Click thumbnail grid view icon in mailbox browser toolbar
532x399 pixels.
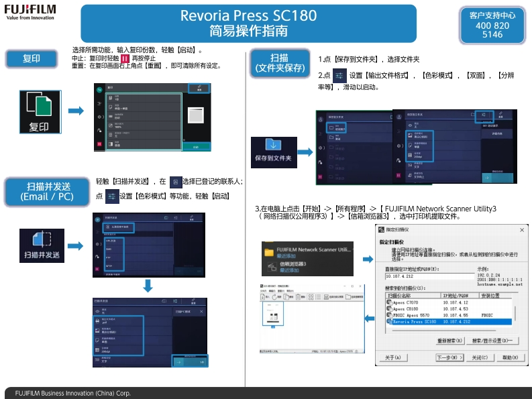(311, 297)
